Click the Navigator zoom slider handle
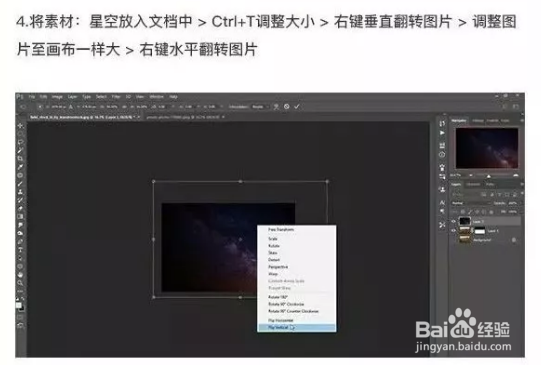 pos(489,176)
